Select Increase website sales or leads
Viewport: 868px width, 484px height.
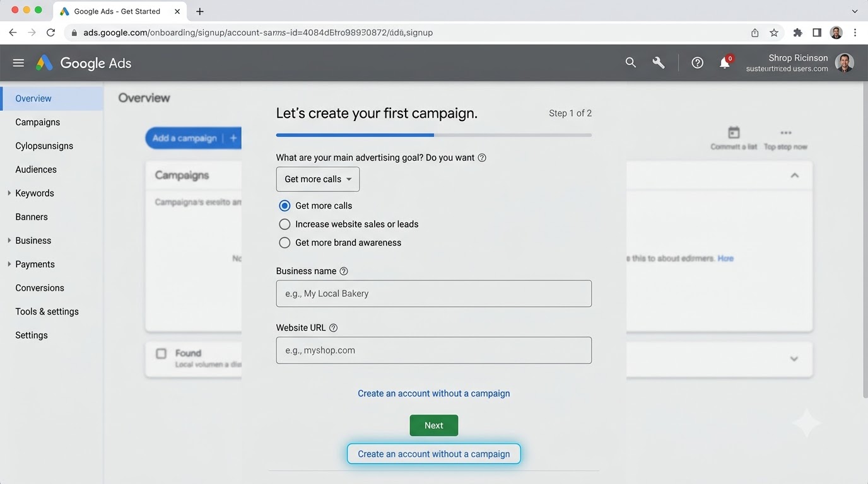[x=284, y=224]
